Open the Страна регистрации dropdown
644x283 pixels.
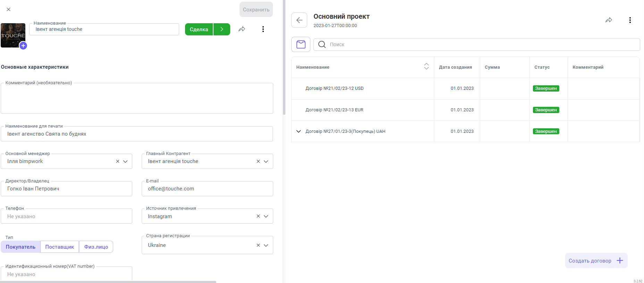(266, 245)
